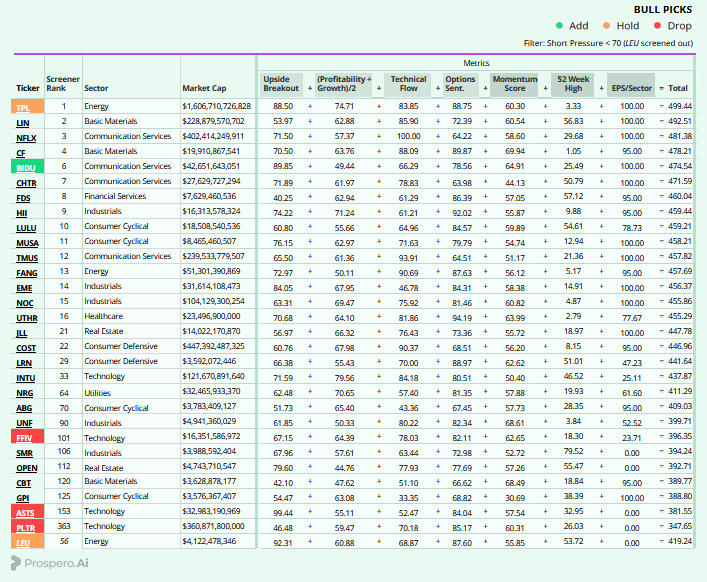This screenshot has height=582, width=707.
Task: Open the NFLX ticker link
Action: 26,138
